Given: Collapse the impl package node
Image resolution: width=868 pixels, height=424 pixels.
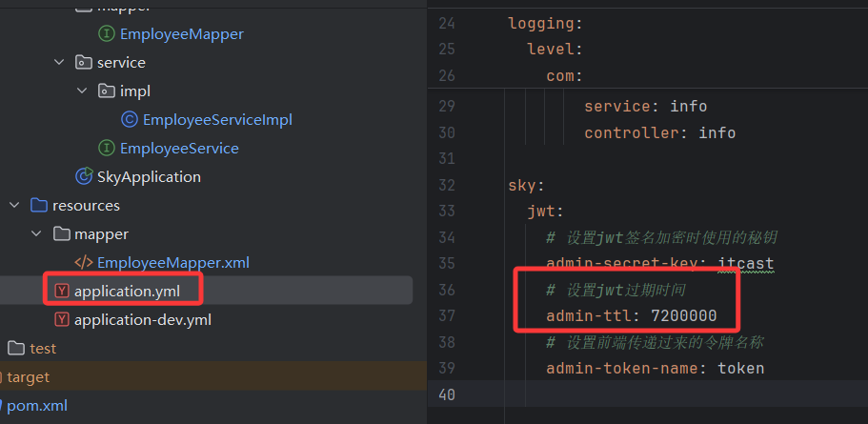Looking at the screenshot, I should [82, 91].
